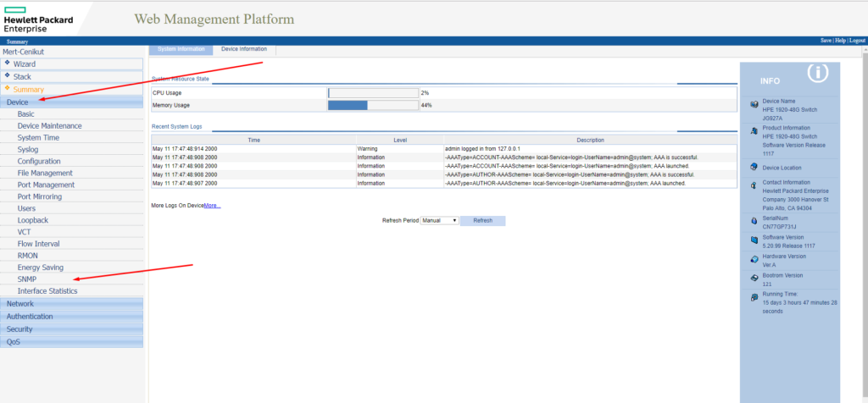Click the Warning level cell
868x403 pixels.
tap(367, 149)
